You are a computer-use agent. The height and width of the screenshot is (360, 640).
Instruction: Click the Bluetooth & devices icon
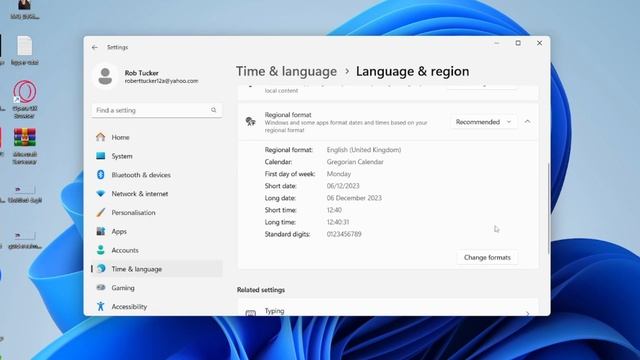click(x=100, y=175)
